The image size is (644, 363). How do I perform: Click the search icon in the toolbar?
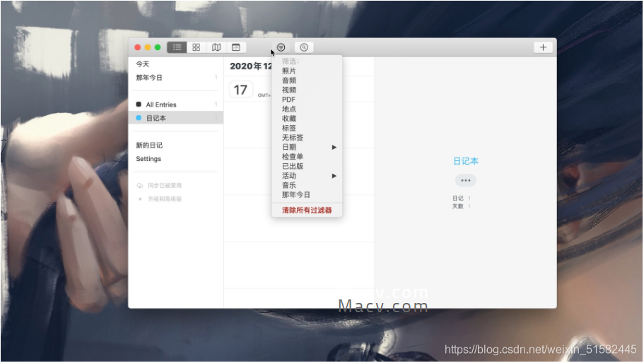pyautogui.click(x=304, y=47)
